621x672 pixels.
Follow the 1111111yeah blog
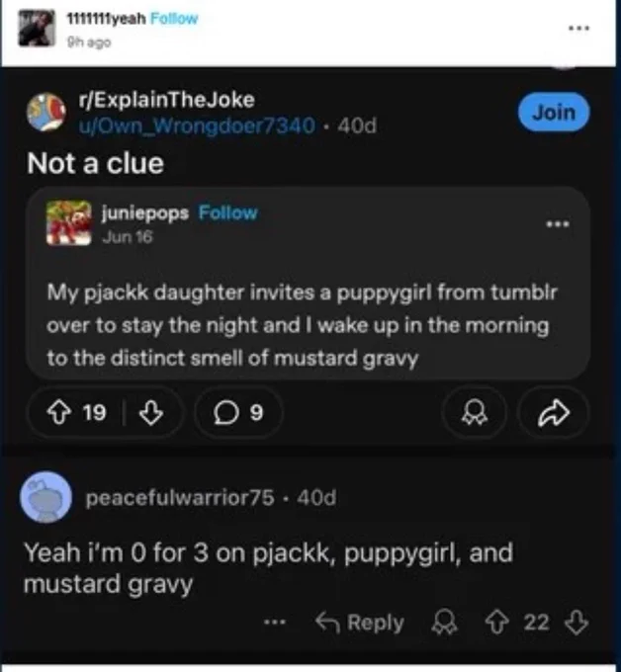(174, 19)
